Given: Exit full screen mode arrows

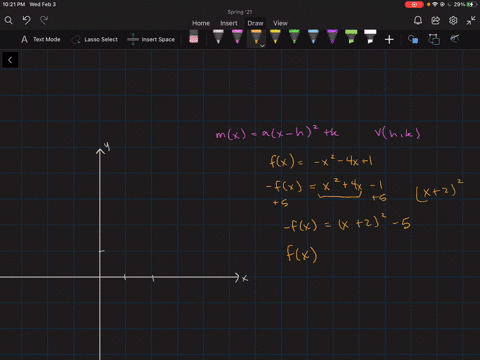Looking at the screenshot, I should pos(471,21).
